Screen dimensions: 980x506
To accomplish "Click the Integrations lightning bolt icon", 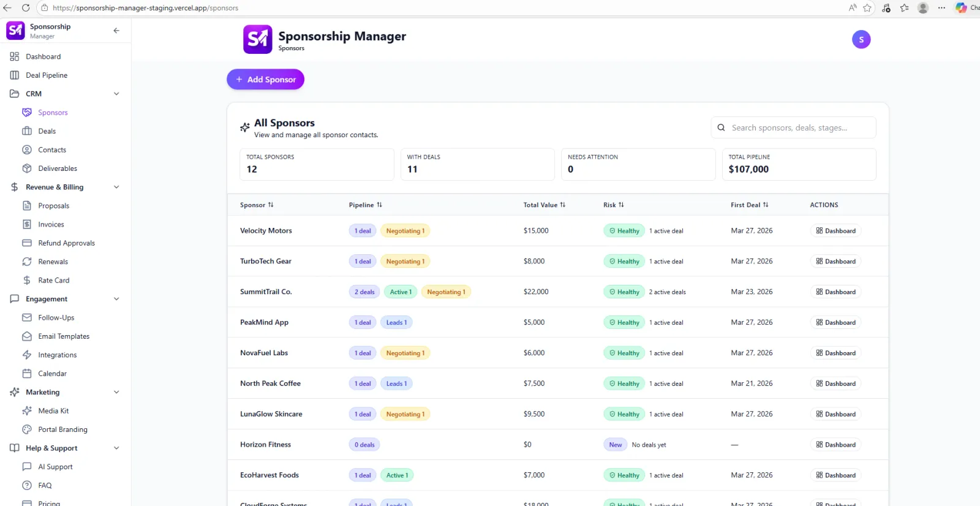I will (x=27, y=355).
